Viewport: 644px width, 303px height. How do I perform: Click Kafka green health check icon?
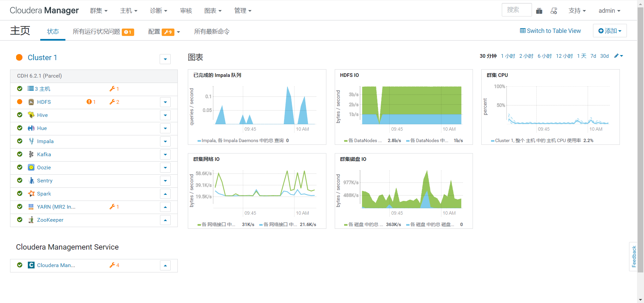tap(20, 154)
